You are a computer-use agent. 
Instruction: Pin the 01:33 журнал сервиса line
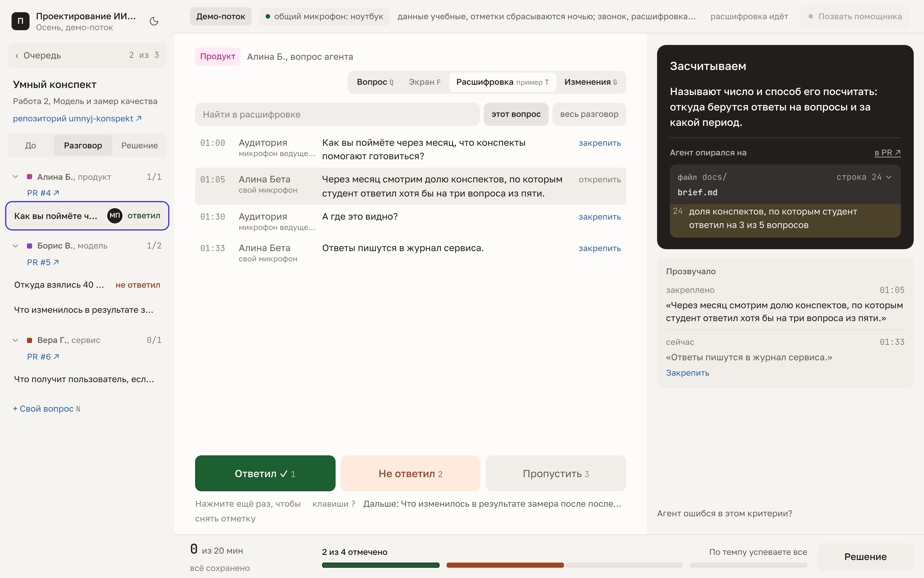point(599,249)
